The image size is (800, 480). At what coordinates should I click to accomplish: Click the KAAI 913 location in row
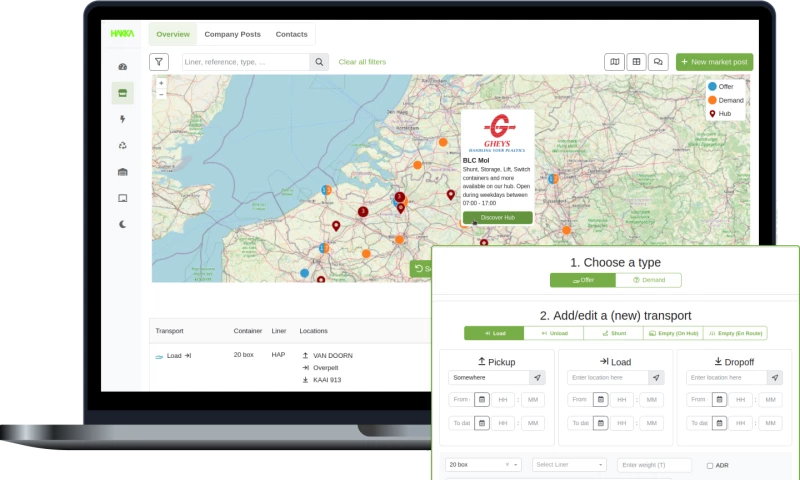(x=327, y=380)
